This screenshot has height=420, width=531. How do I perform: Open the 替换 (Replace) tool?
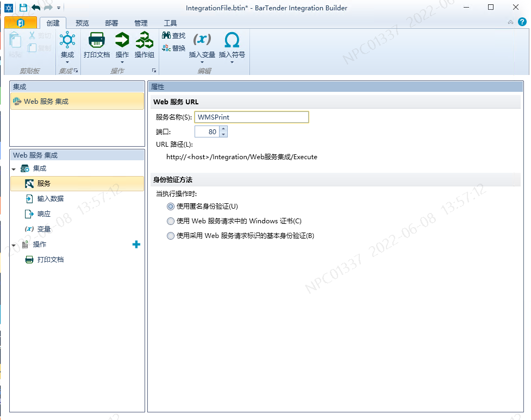tap(173, 48)
